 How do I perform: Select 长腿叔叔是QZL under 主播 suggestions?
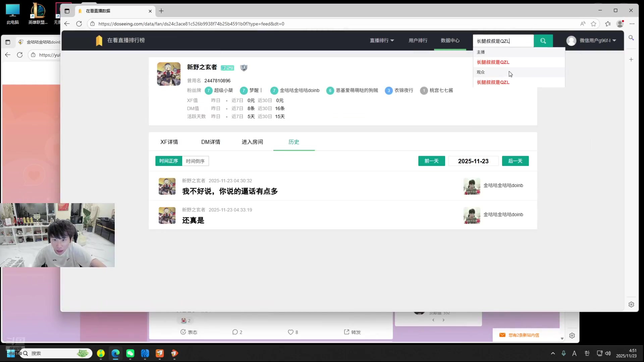click(x=493, y=62)
